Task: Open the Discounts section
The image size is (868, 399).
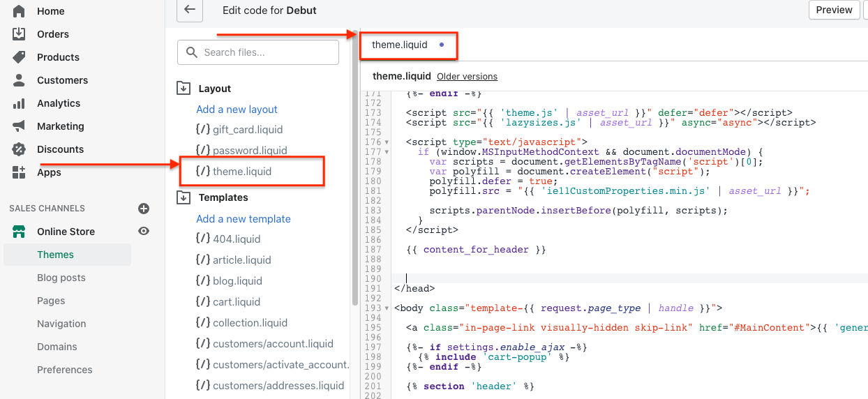Action: point(60,149)
